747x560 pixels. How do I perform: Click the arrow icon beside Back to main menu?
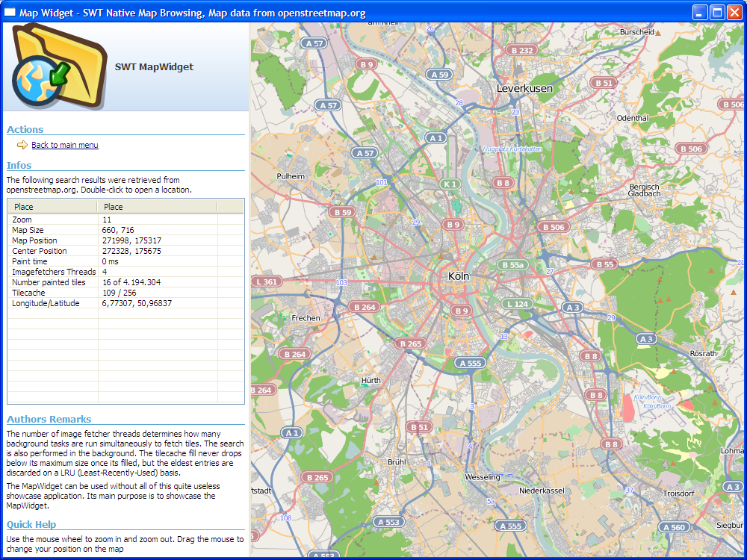22,145
